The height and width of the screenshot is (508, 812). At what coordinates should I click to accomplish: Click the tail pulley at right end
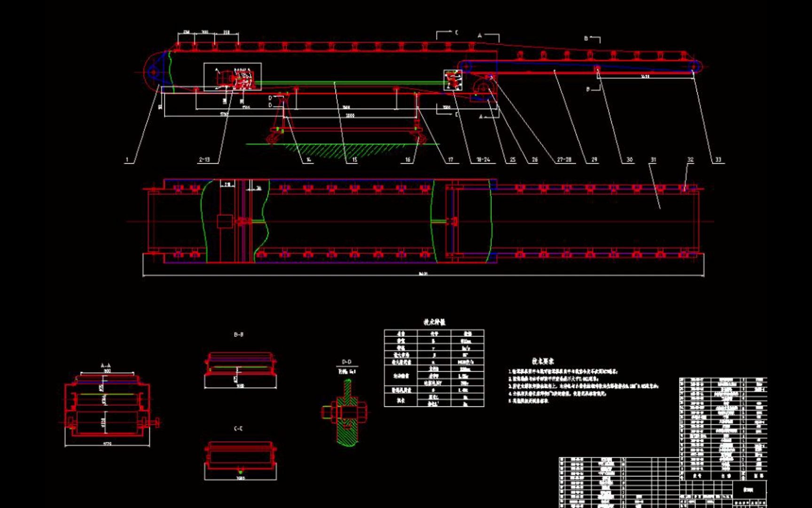coord(694,67)
